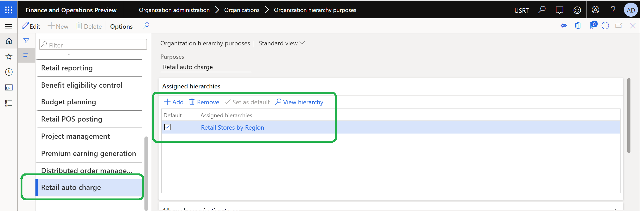This screenshot has width=644, height=211.
Task: Toggle the list view lines icon
Action: pos(26,55)
